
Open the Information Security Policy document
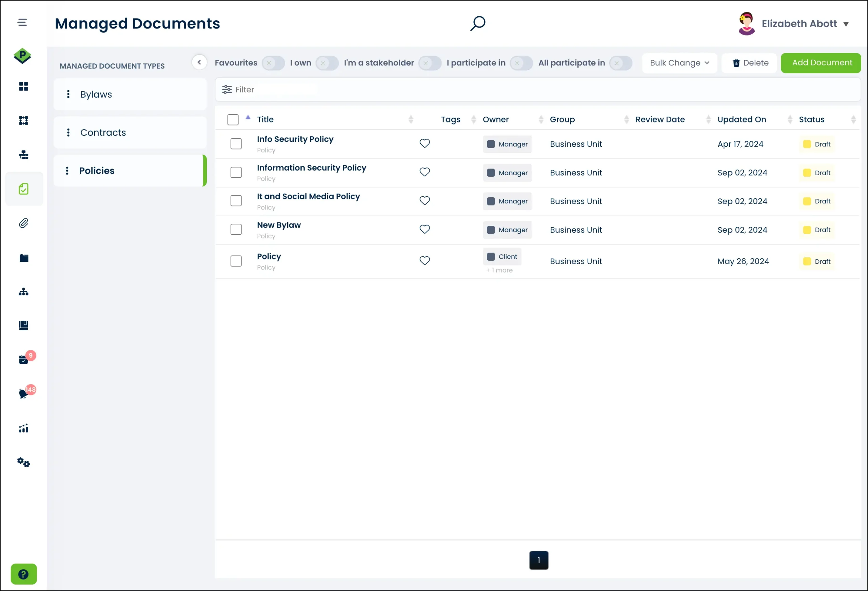pyautogui.click(x=312, y=168)
